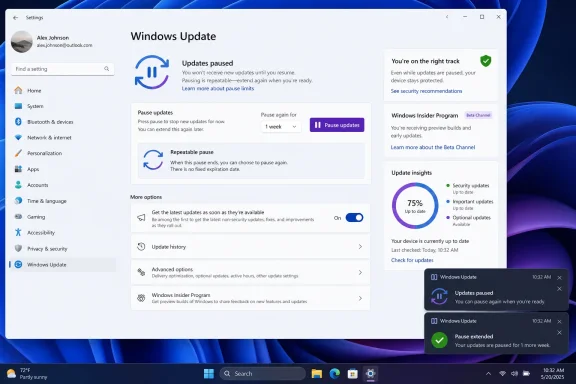576x384 pixels.
Task: Launch Microsoft Edge from taskbar
Action: [335, 374]
